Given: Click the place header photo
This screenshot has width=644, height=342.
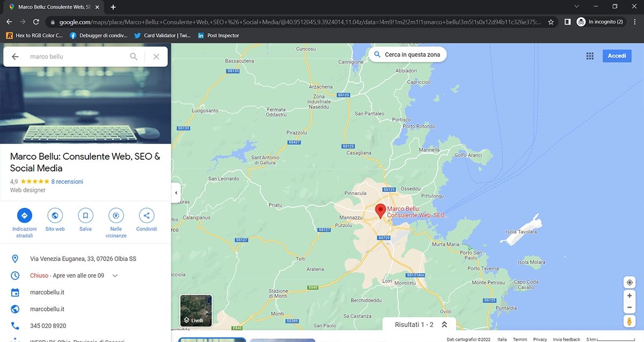Looking at the screenshot, I should pos(85,105).
